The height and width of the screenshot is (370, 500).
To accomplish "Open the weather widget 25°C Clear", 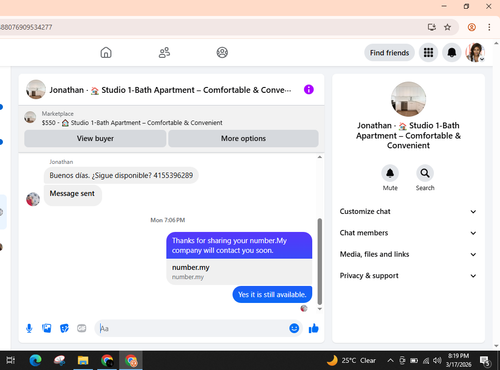I will [351, 360].
